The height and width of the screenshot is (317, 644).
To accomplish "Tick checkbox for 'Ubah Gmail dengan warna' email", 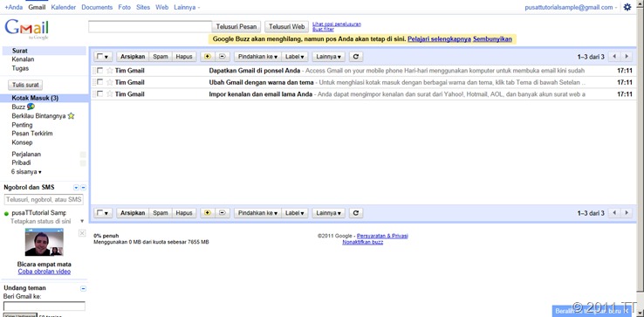I will pos(99,82).
